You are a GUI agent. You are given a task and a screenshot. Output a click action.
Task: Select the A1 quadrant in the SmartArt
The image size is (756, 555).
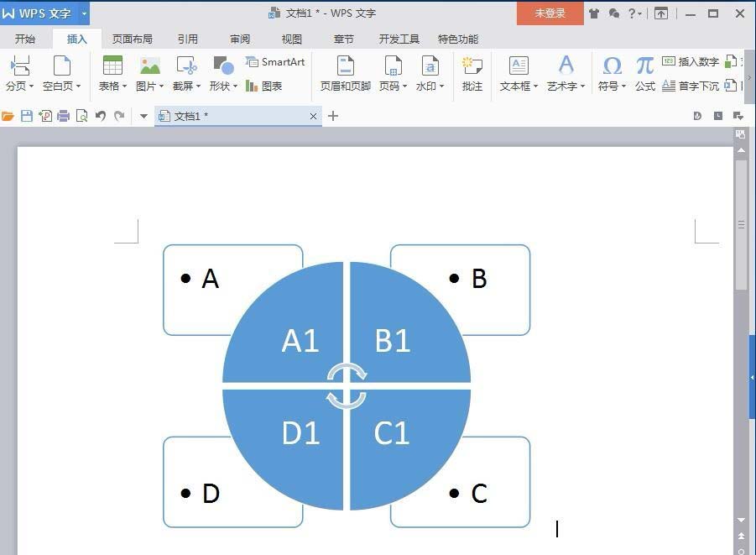300,340
